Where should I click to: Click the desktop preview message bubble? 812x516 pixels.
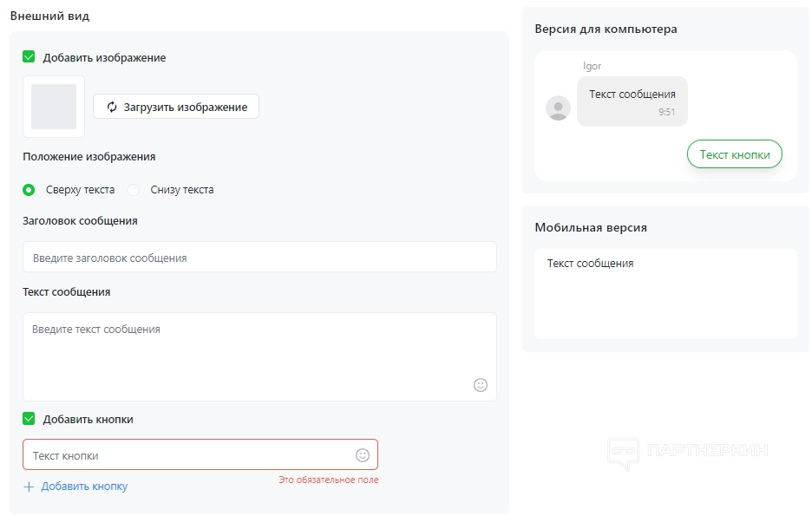pyautogui.click(x=632, y=101)
